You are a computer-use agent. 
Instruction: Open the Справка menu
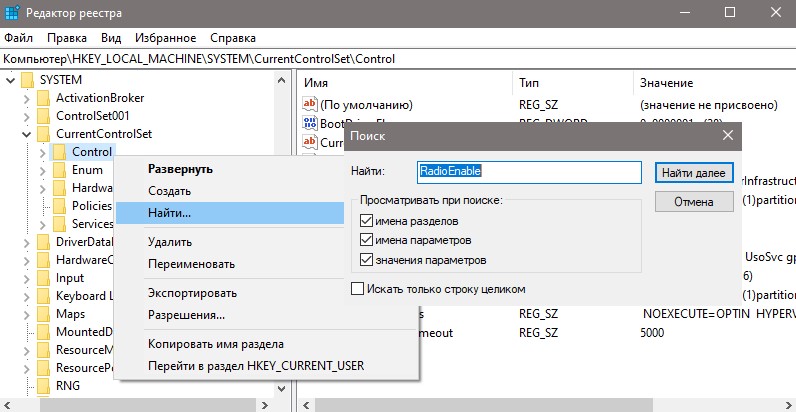pyautogui.click(x=233, y=38)
